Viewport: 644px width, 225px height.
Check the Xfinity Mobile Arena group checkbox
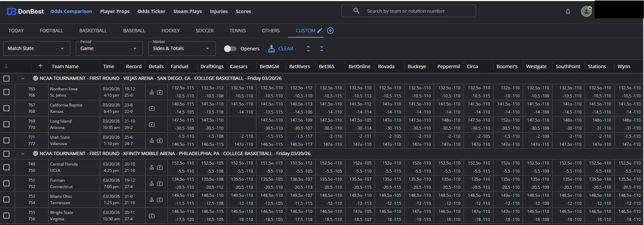tap(6, 153)
